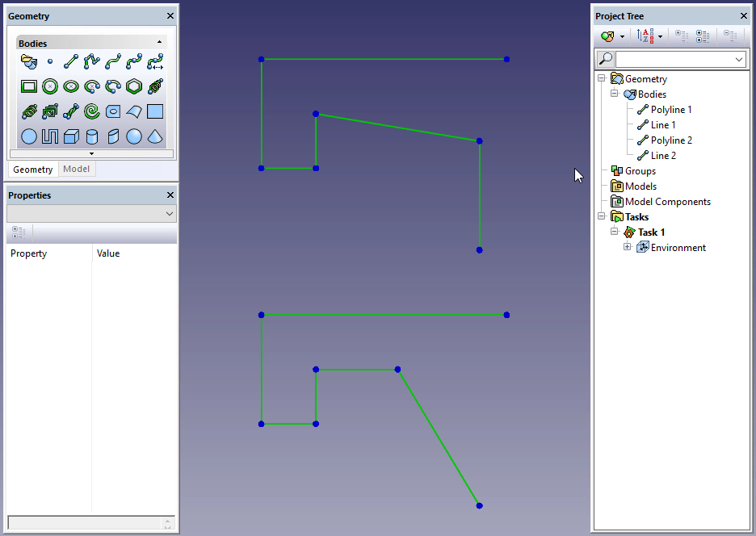Switch to the Model tab

pyautogui.click(x=77, y=170)
